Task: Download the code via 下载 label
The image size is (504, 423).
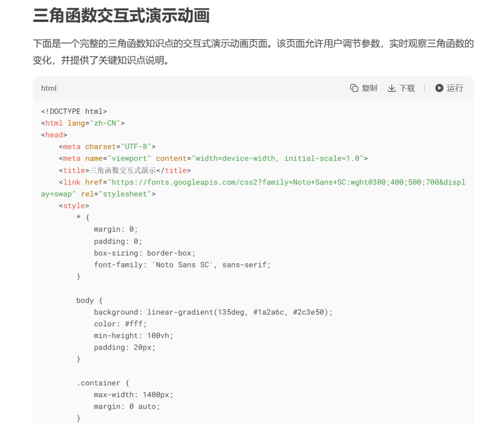Action: [407, 88]
